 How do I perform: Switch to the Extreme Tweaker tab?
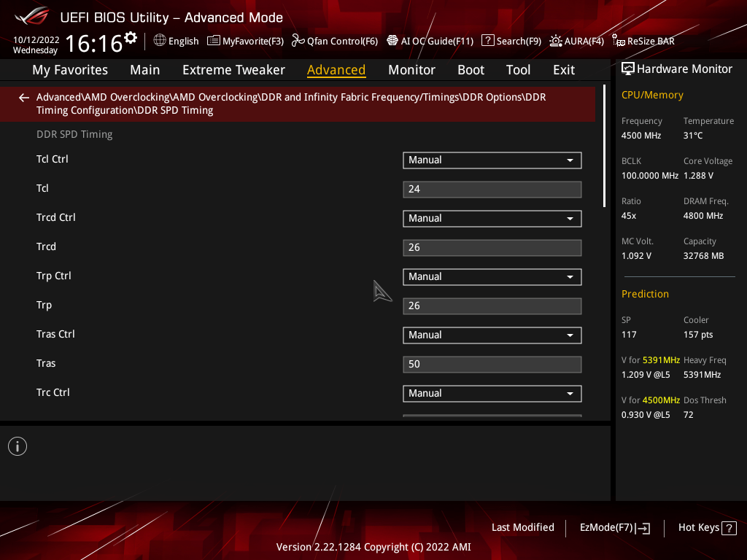(233, 70)
